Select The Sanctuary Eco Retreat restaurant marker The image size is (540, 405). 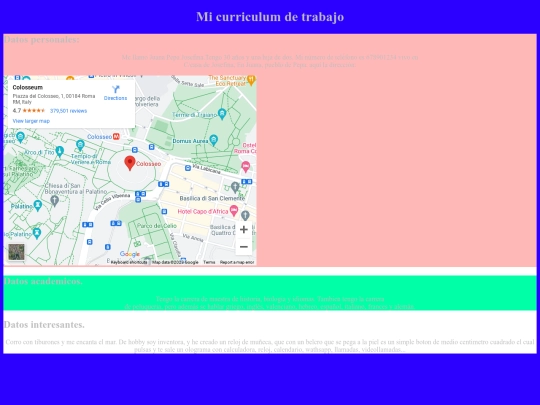point(251,80)
